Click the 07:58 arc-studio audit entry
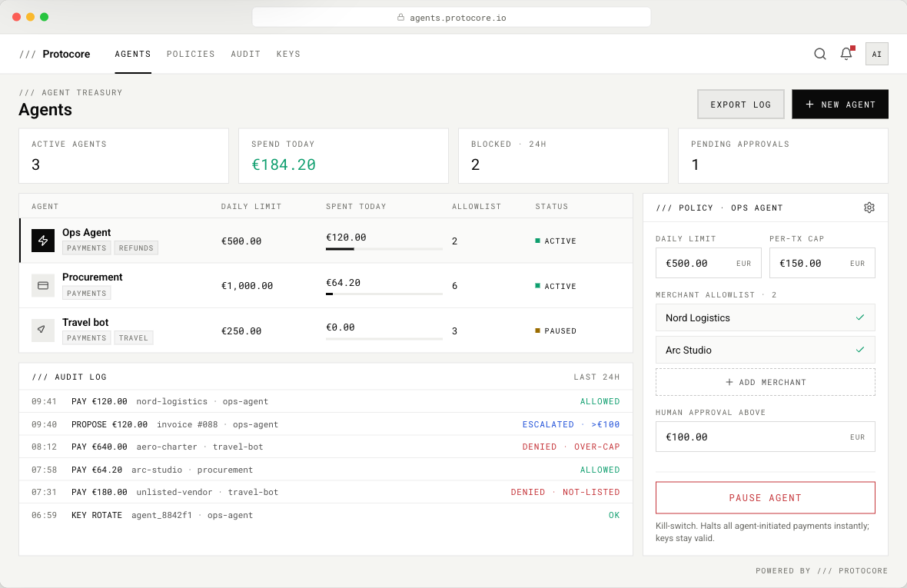907x588 pixels. pyautogui.click(x=326, y=470)
